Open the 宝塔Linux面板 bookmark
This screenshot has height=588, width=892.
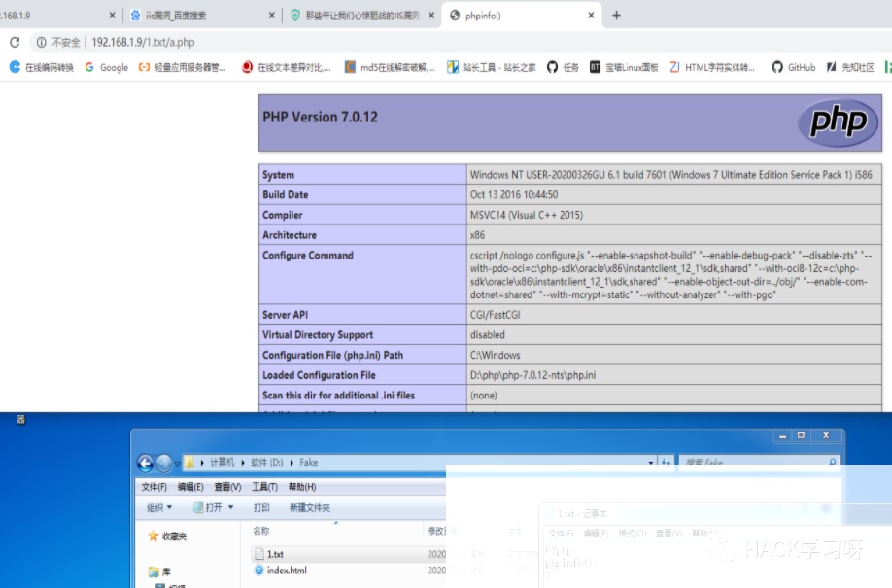(x=624, y=67)
